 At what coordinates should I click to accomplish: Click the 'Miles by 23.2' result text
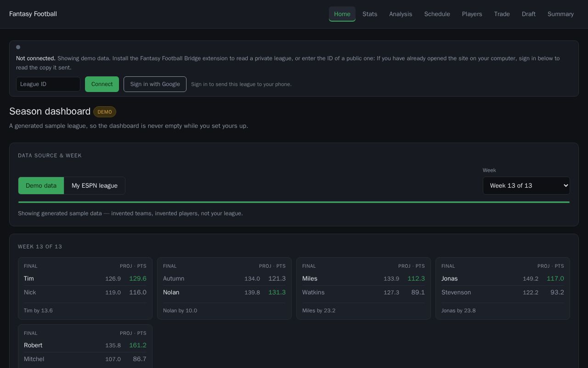(x=319, y=310)
